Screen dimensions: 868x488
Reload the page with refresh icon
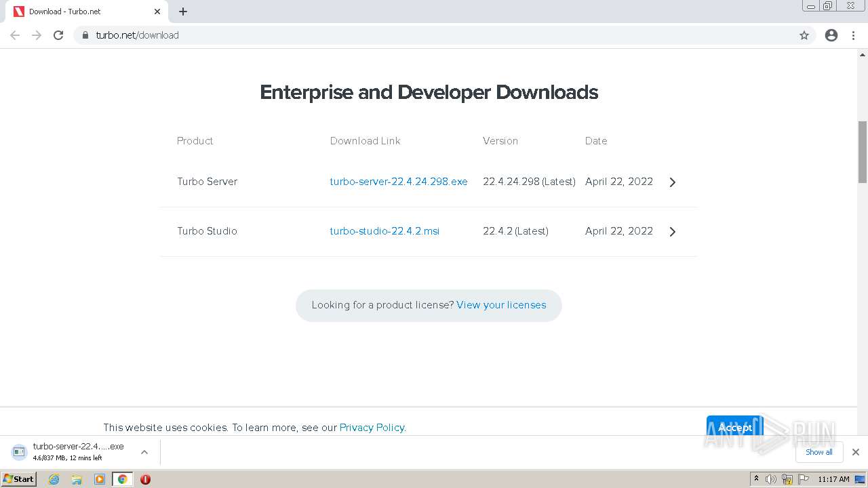tap(58, 35)
